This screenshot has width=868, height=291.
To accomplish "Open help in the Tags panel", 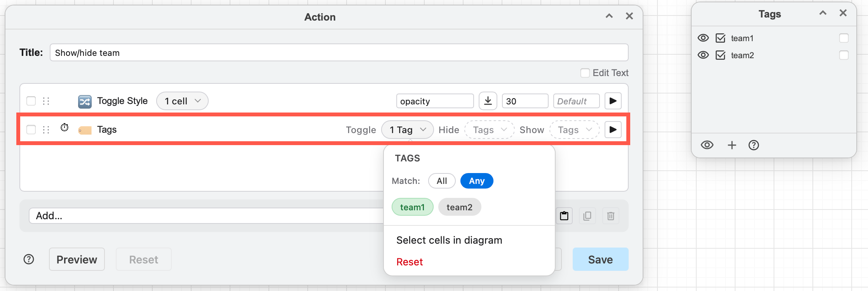I will (x=754, y=145).
